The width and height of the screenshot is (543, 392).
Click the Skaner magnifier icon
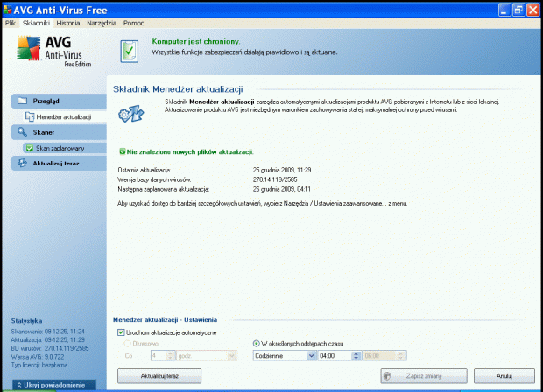22,132
